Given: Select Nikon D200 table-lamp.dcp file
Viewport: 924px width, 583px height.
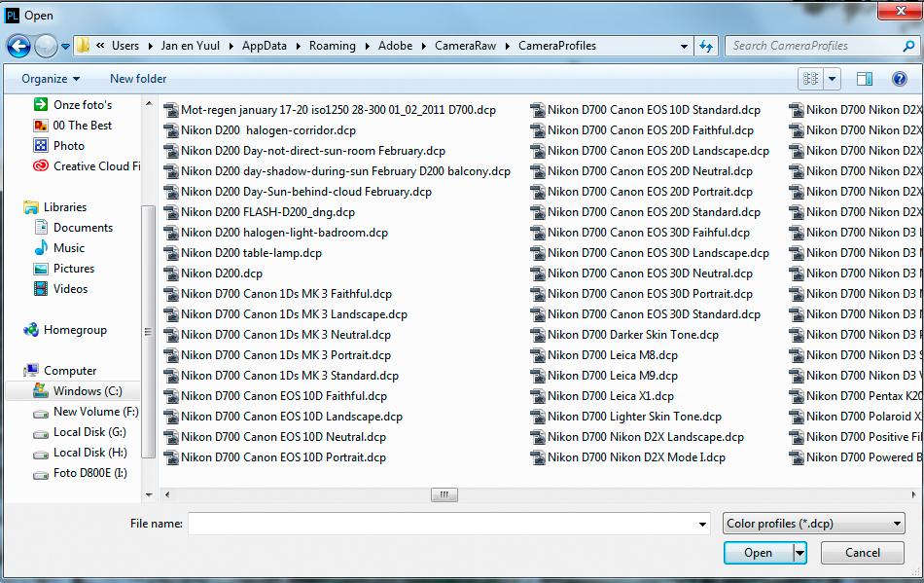Looking at the screenshot, I should pyautogui.click(x=243, y=253).
